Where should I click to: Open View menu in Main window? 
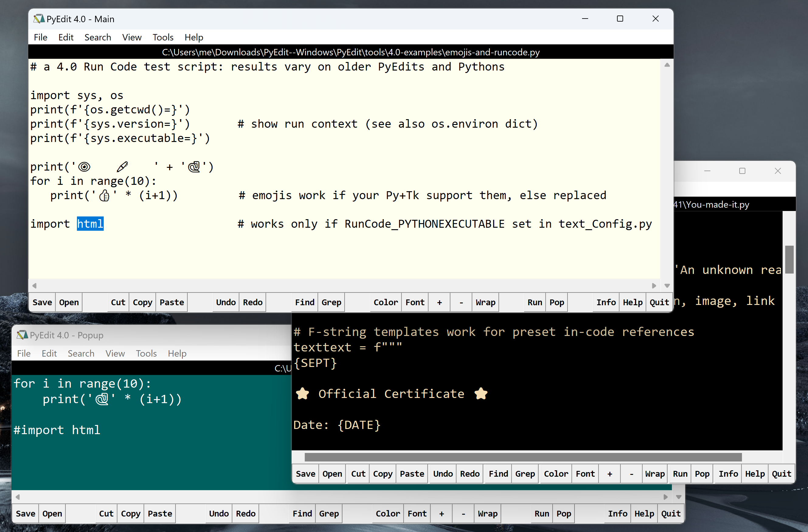pyautogui.click(x=132, y=37)
